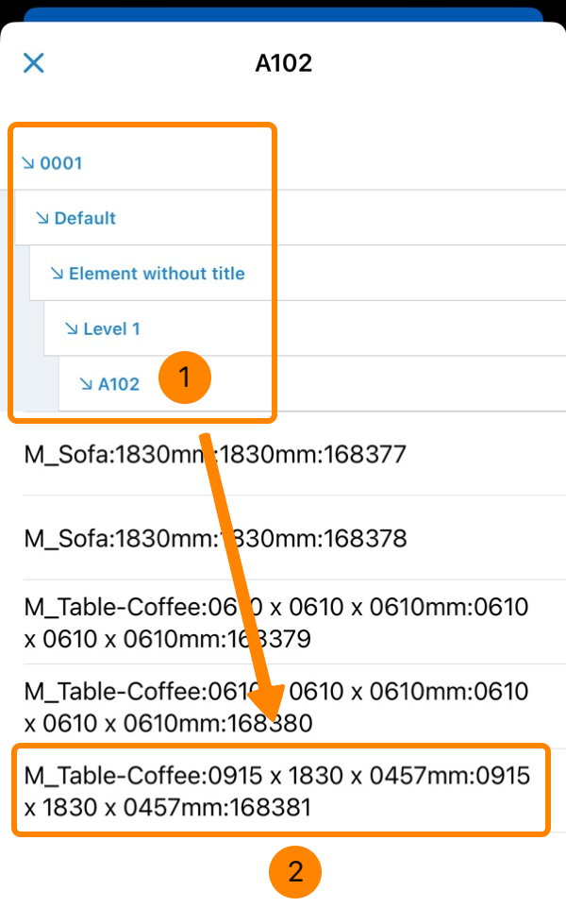566x924 pixels.
Task: Open M_Sofa element ending in 168377
Action: [x=215, y=455]
